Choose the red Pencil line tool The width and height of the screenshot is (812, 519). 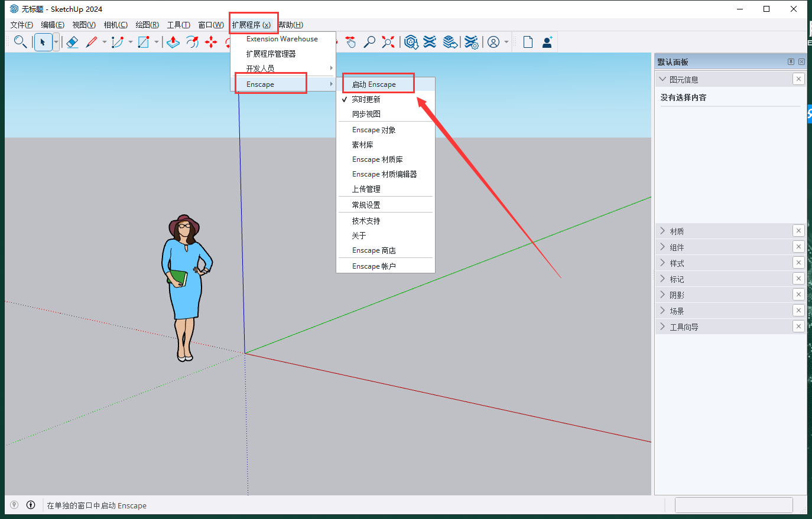[91, 42]
